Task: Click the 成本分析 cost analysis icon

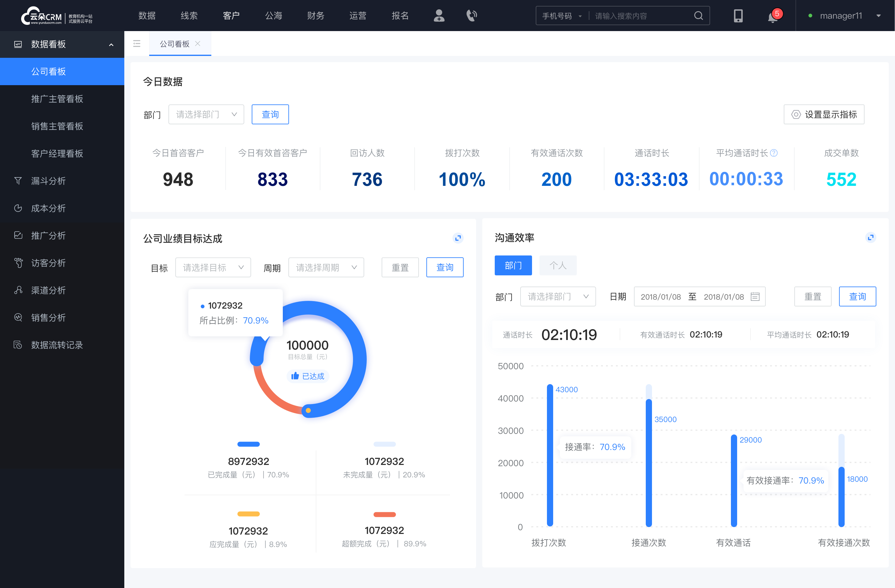Action: click(x=18, y=208)
